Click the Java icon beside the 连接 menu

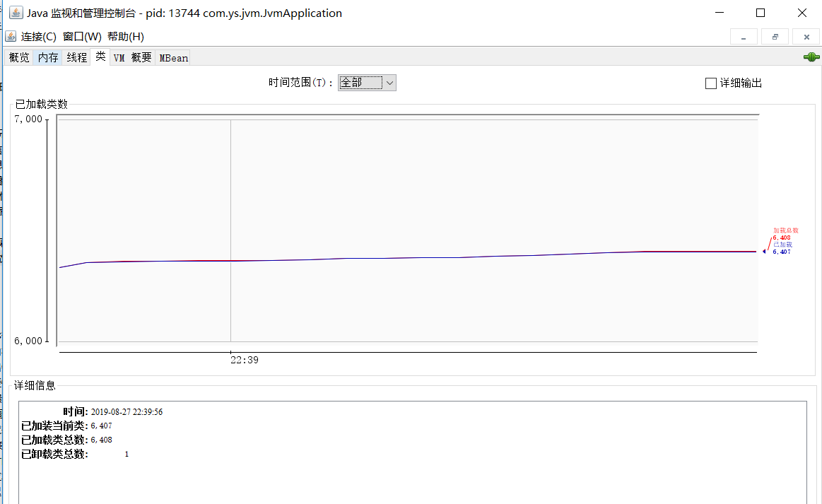pos(11,36)
